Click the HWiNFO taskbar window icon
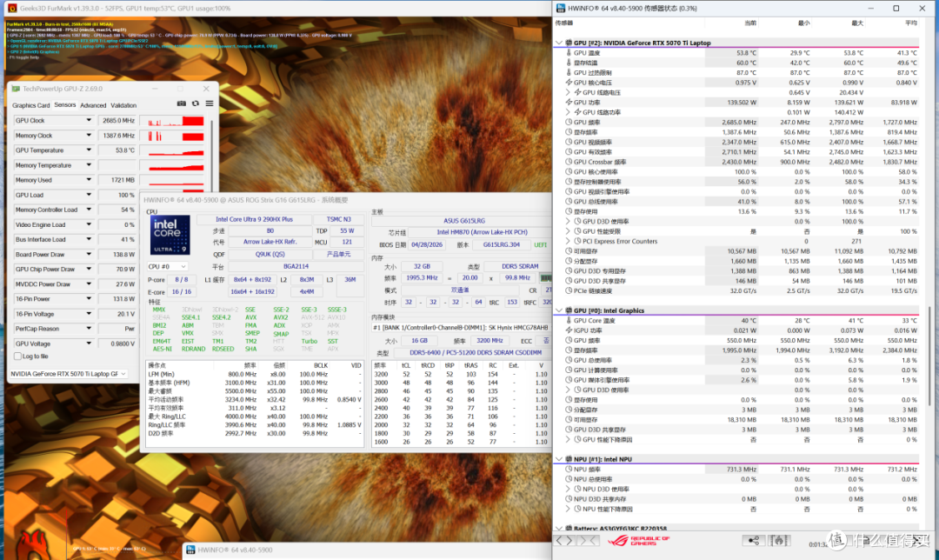 [x=190, y=550]
